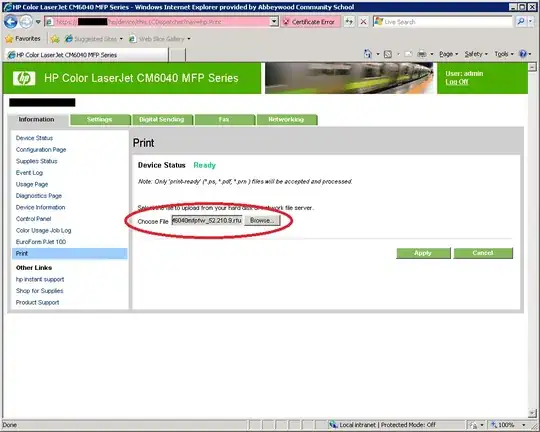Click the Home page icon
Image resolution: width=540 pixels, height=432 pixels.
[368, 54]
